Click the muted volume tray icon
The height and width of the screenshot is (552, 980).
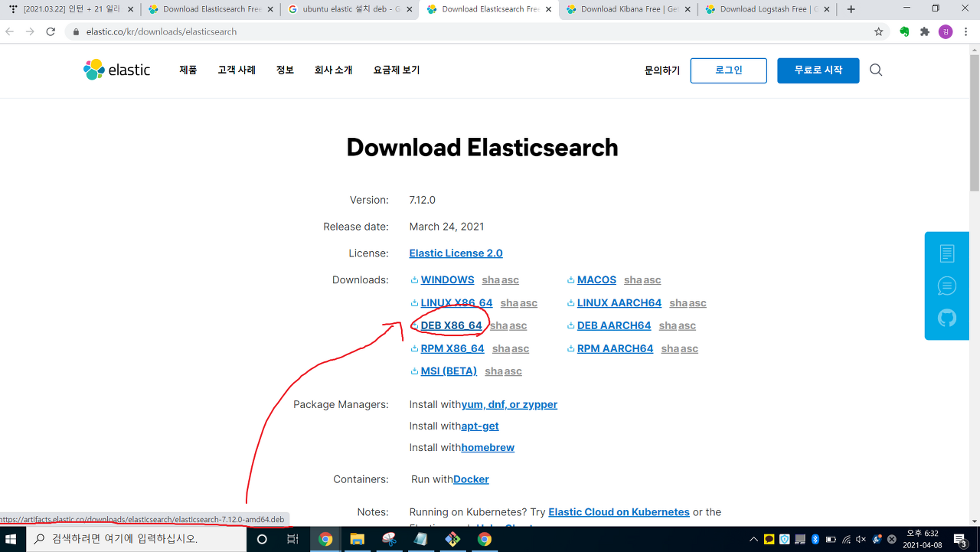[861, 539]
